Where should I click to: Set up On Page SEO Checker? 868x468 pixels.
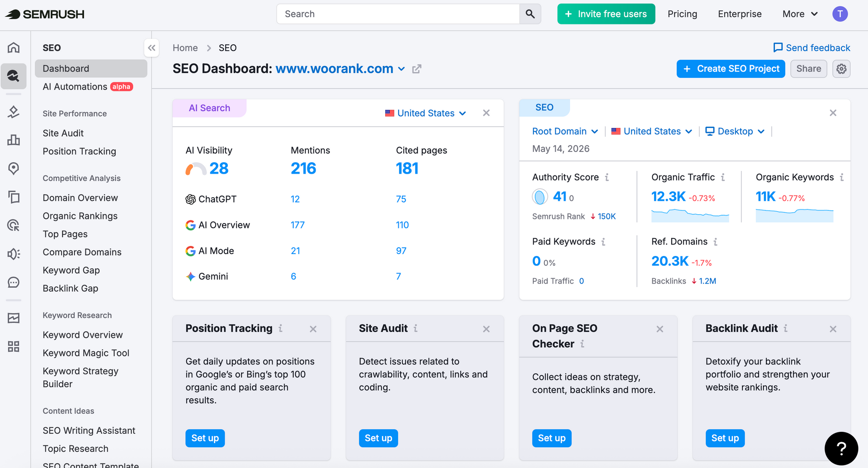point(552,438)
